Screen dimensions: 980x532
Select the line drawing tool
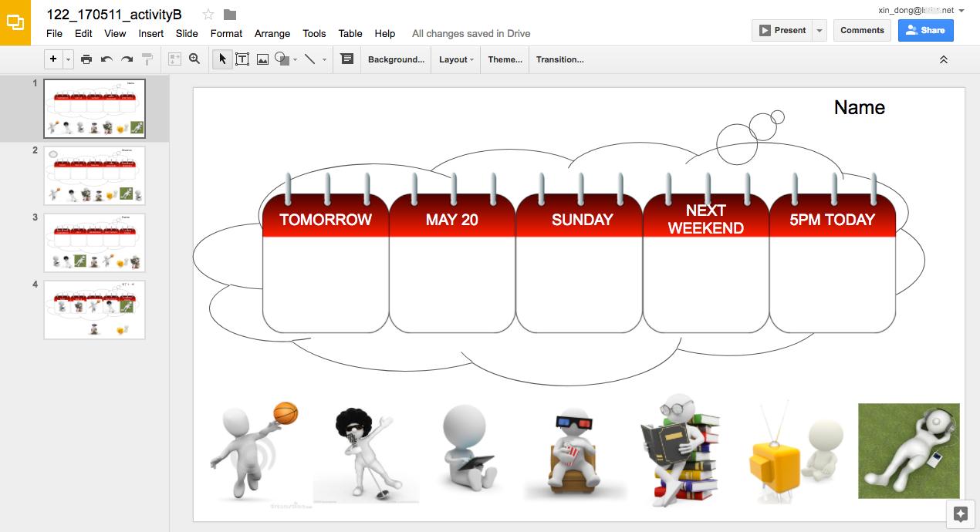click(x=310, y=59)
